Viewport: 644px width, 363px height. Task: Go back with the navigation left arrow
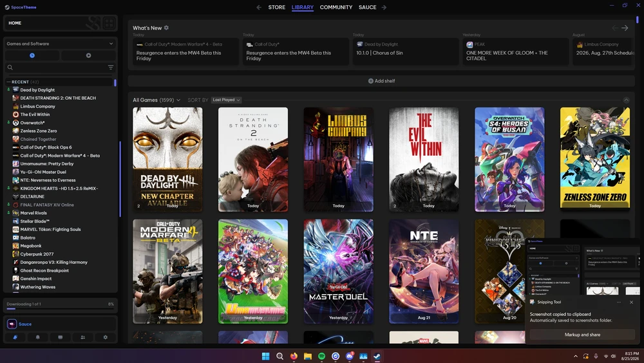coord(259,7)
